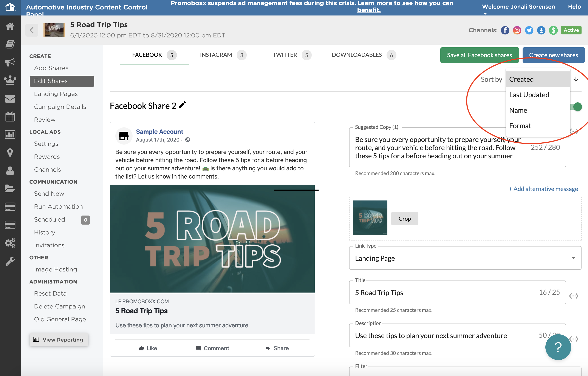Viewport: 588px width, 376px height.
Task: Select the megaphone campaigns icon
Action: 10,62
